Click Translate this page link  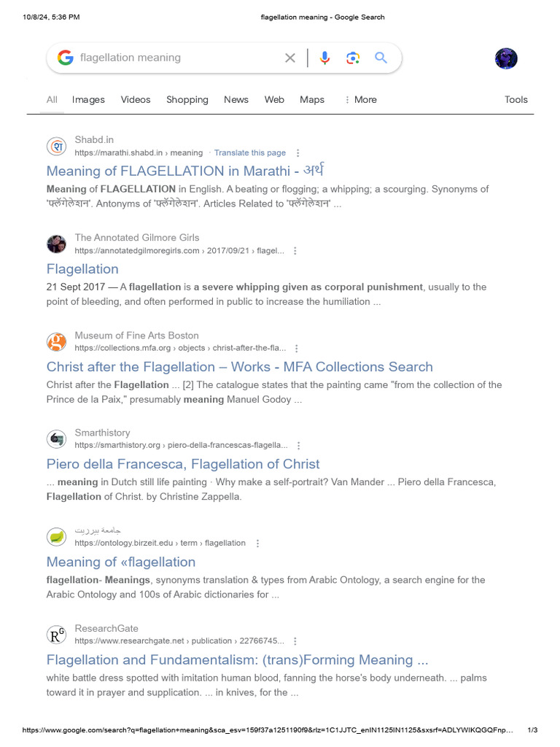click(x=249, y=153)
